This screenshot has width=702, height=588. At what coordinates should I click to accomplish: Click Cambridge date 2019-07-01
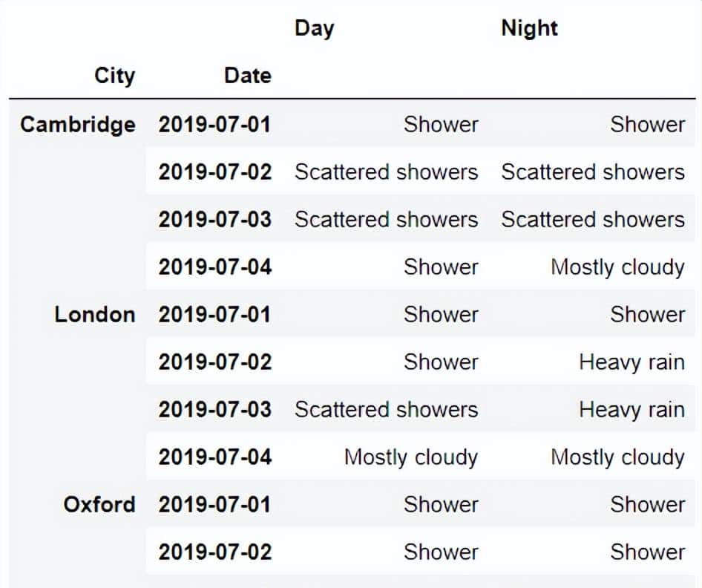point(214,124)
